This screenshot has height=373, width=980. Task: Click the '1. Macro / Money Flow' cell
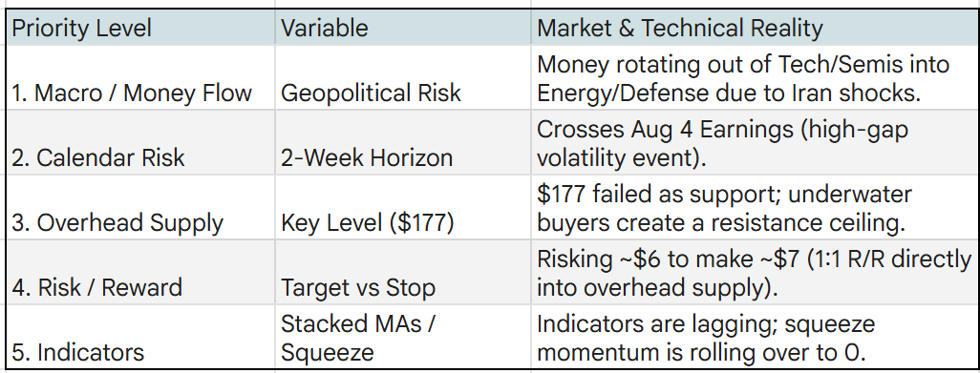click(140, 78)
